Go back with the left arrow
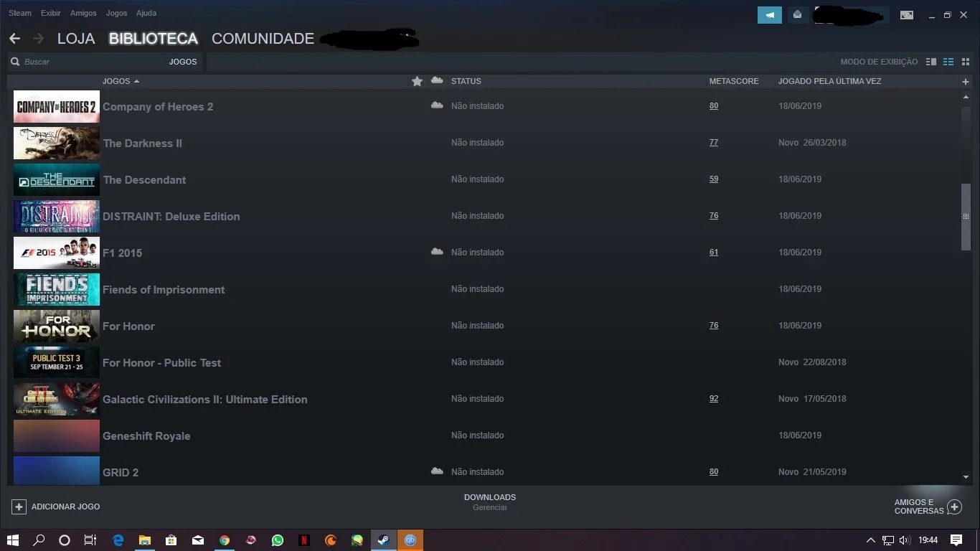 (x=14, y=38)
